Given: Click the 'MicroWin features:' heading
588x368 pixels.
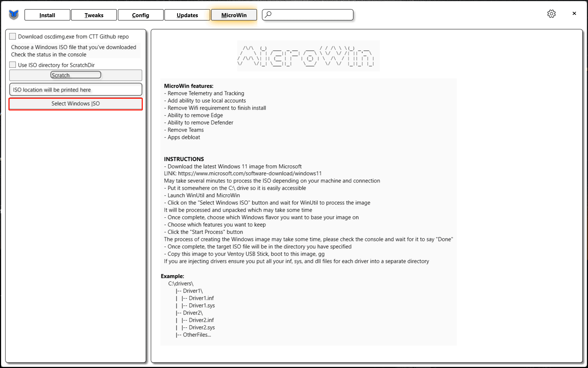Looking at the screenshot, I should click(x=189, y=86).
